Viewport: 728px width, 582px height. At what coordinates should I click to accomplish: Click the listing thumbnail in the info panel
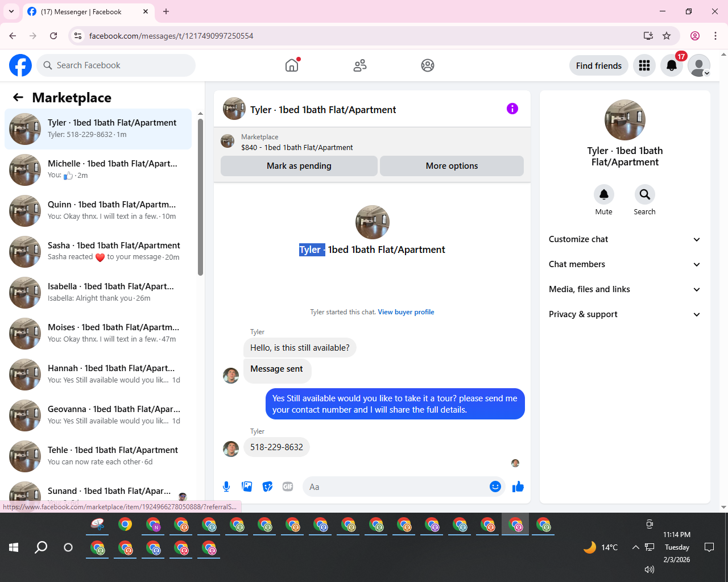click(625, 120)
